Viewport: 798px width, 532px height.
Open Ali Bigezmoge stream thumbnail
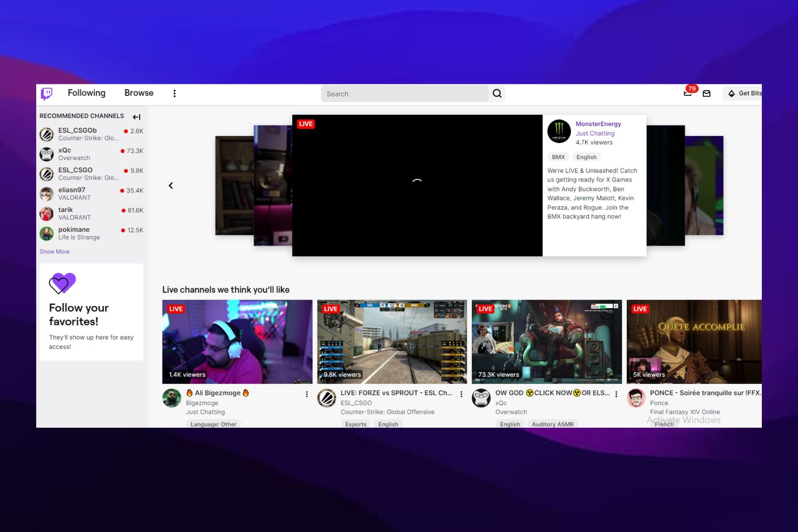click(x=237, y=342)
